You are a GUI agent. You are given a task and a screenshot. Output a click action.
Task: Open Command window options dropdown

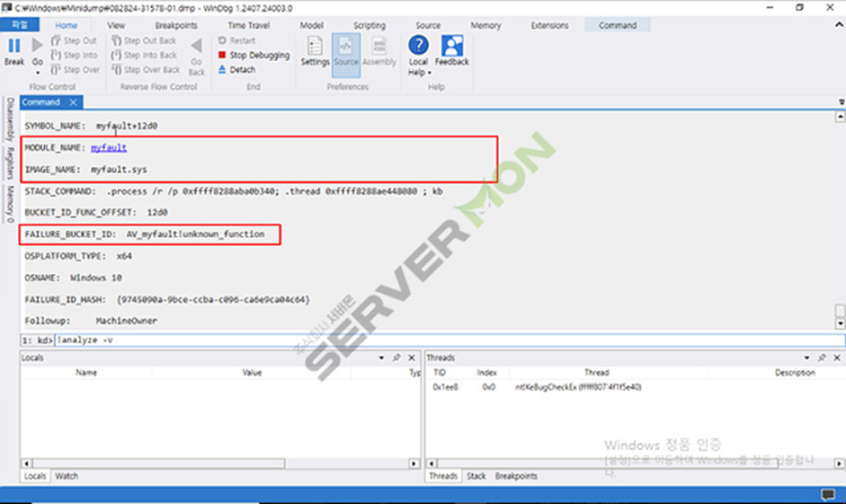click(842, 102)
